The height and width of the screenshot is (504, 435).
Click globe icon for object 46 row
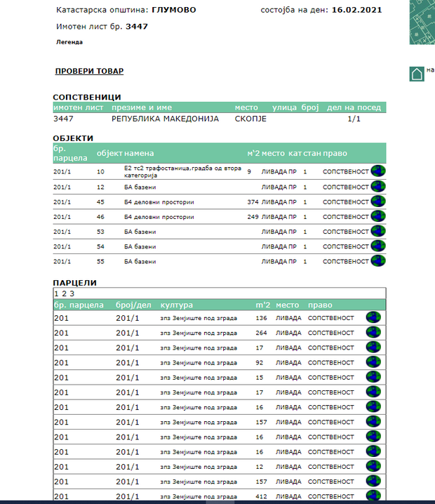tap(378, 216)
